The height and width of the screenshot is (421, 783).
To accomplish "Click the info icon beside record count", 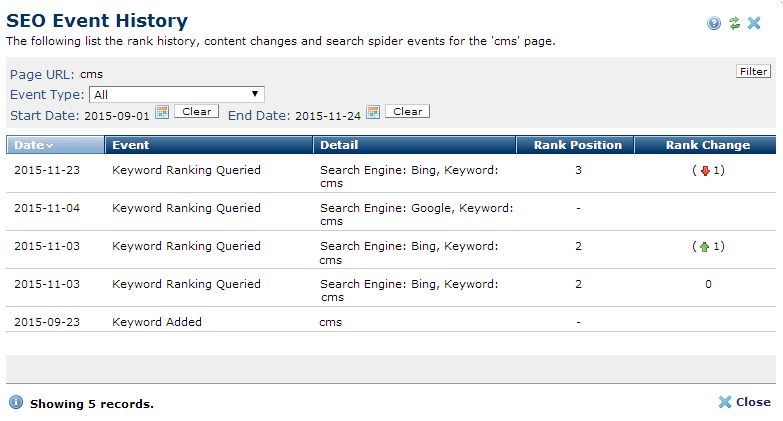I will click(16, 402).
